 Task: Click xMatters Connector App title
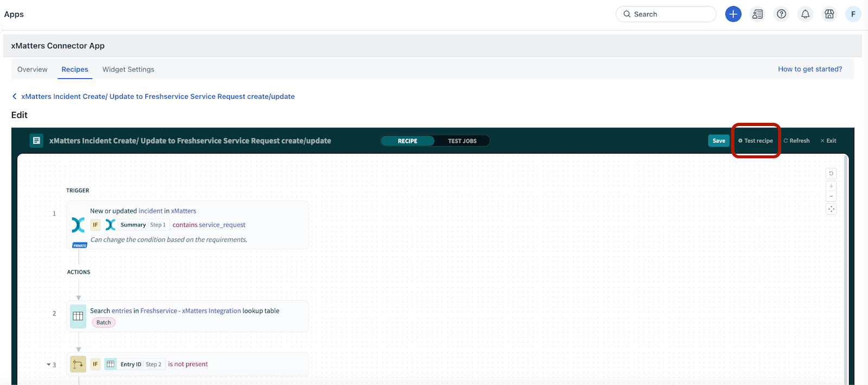58,46
